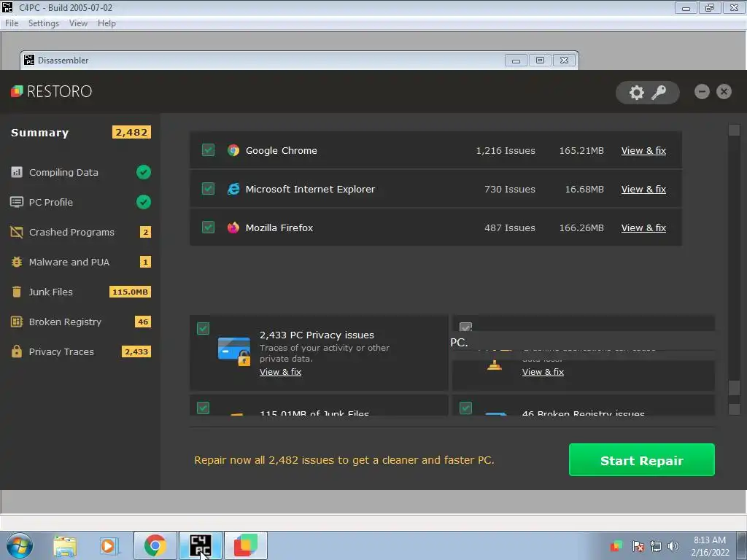747x560 pixels.
Task: Click View & fix for Google Chrome
Action: [643, 150]
